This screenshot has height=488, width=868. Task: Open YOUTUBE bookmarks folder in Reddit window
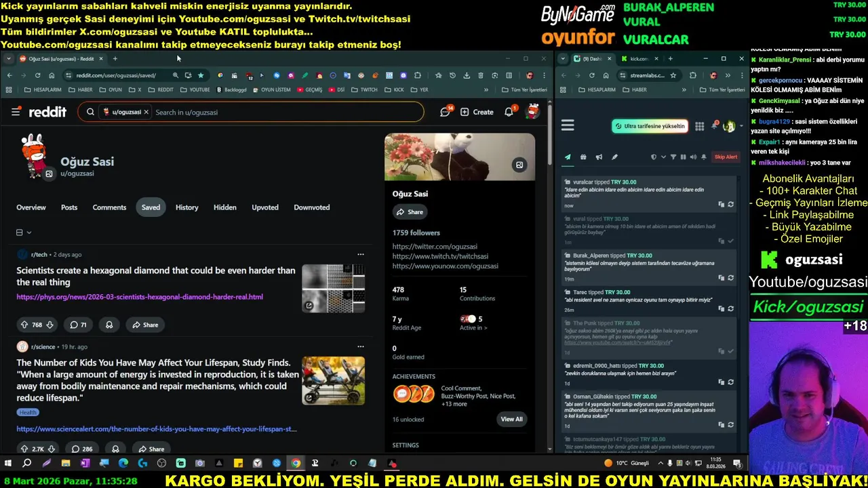click(195, 89)
